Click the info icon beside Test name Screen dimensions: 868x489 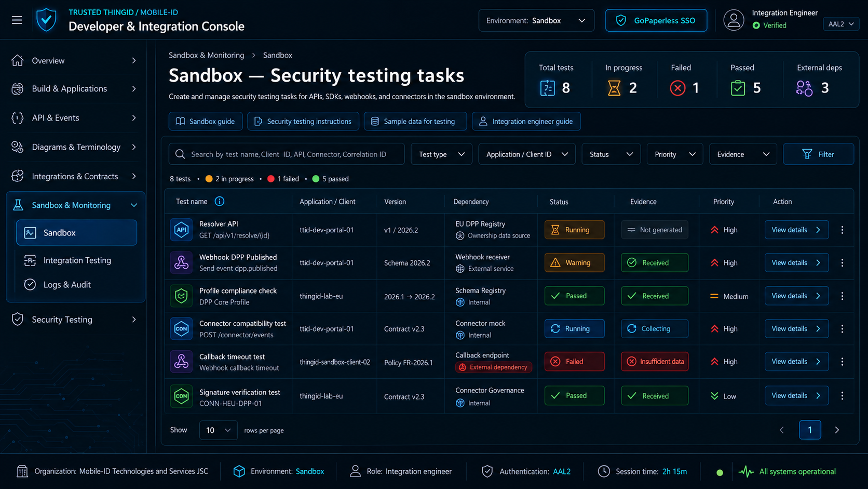coord(220,201)
